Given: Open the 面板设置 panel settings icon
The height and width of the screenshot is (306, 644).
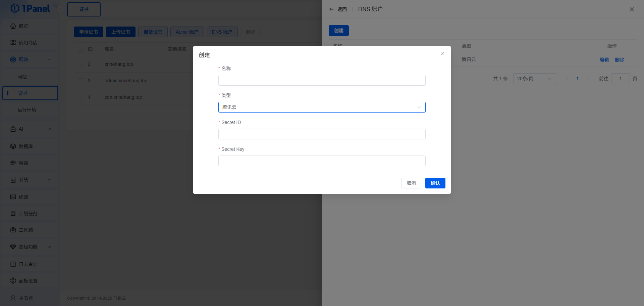Looking at the screenshot, I should pyautogui.click(x=13, y=280).
